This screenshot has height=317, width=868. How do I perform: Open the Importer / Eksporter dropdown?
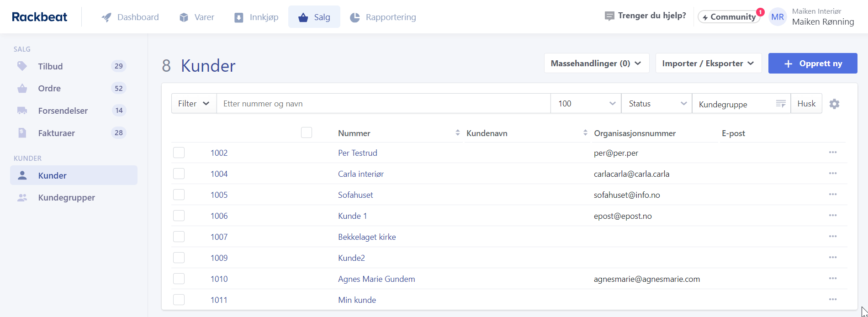(708, 63)
